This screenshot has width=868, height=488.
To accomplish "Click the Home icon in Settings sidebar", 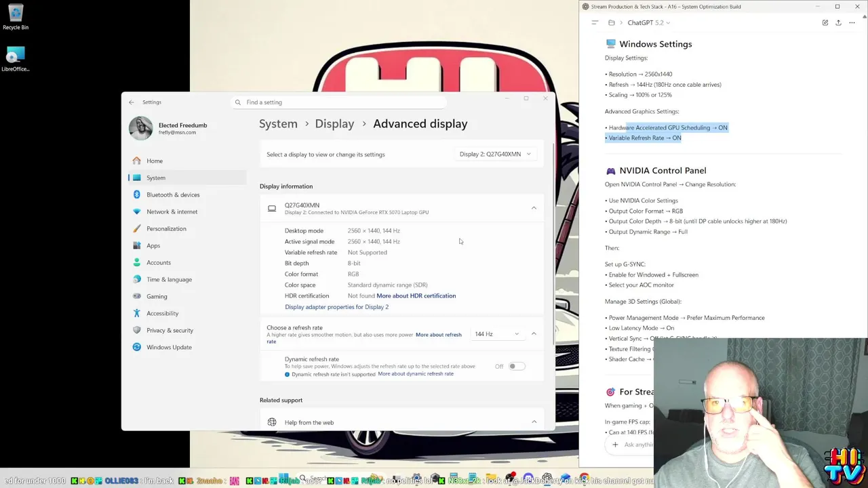I will click(x=137, y=161).
